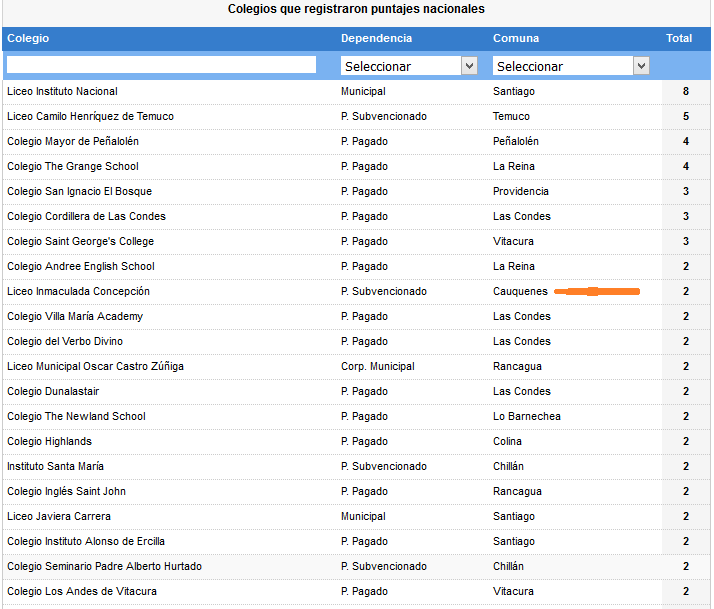Click the Lo Barnechea comuna cell
Viewport: 714px width, 609px height.
click(526, 416)
